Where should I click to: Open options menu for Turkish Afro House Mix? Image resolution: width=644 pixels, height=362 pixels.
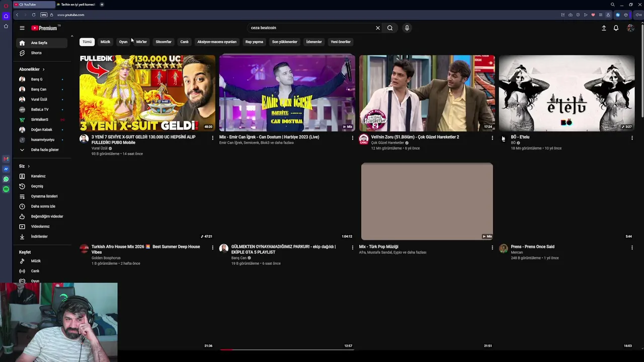212,247
